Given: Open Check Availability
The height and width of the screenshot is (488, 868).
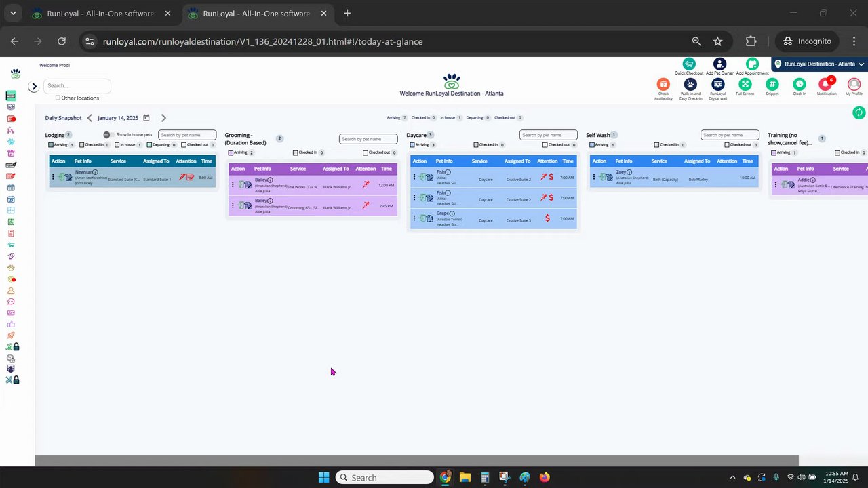Looking at the screenshot, I should pyautogui.click(x=663, y=84).
